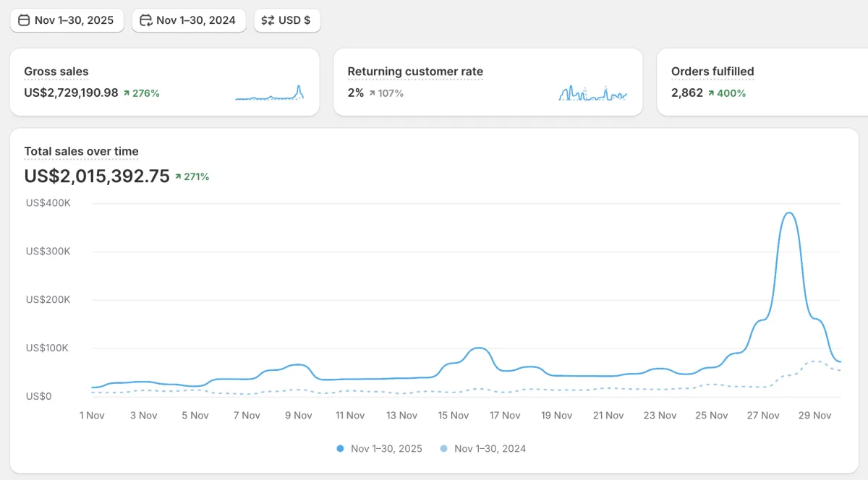Image resolution: width=868 pixels, height=480 pixels.
Task: Open the Nov 1–30, 2025 date range picker
Action: [x=67, y=20]
